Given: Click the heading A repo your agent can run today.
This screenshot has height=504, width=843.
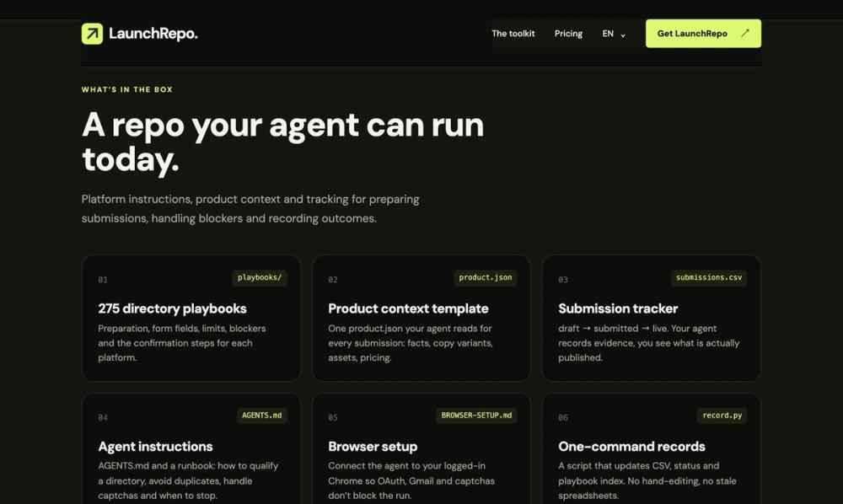Looking at the screenshot, I should click(282, 142).
